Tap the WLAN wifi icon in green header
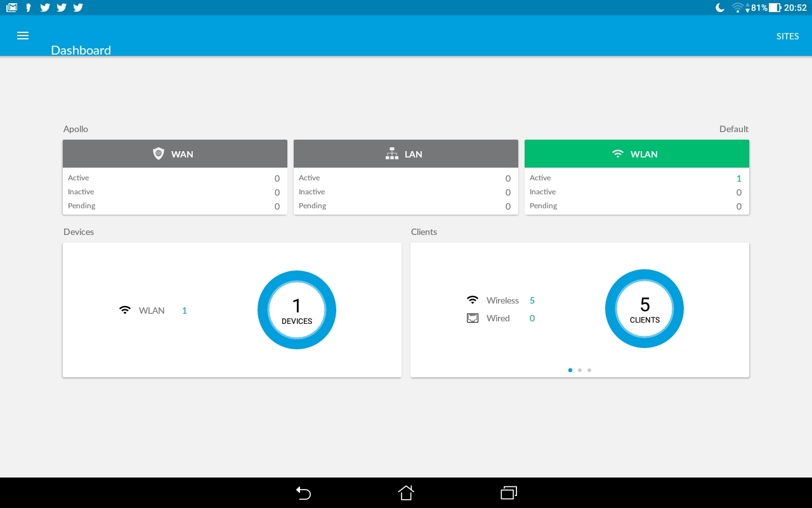Viewport: 812px width, 508px height. click(617, 154)
